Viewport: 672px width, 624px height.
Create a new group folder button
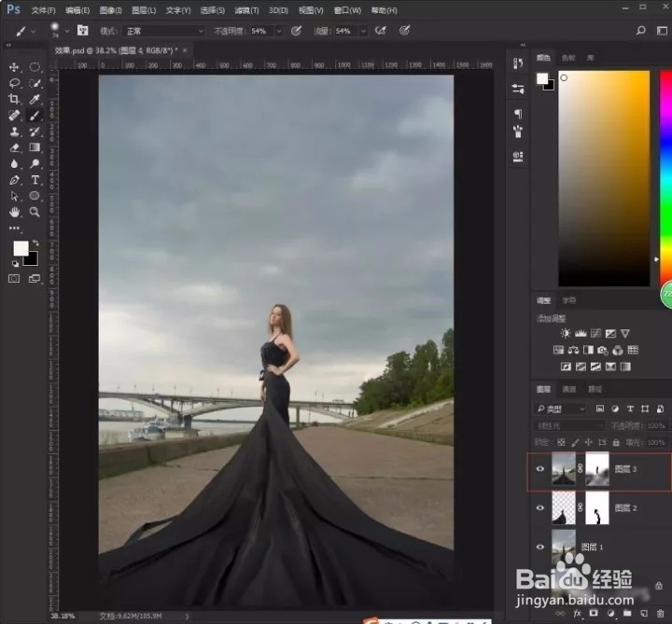click(627, 614)
